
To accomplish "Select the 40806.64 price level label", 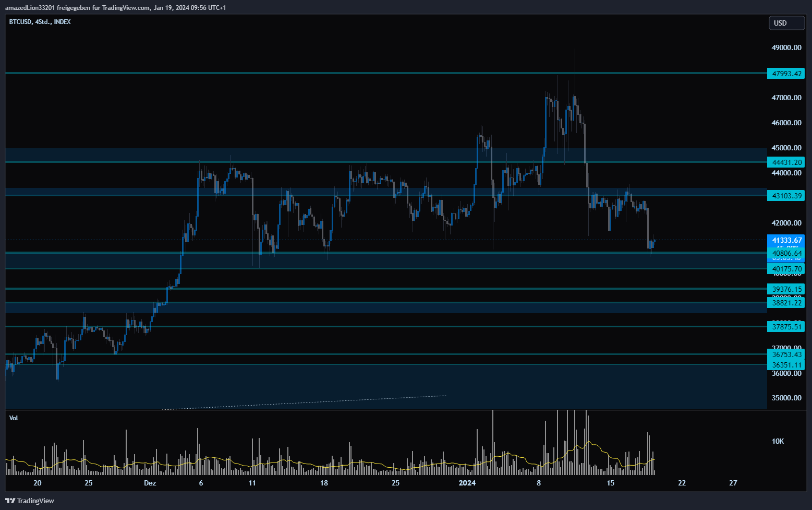I will pos(786,253).
